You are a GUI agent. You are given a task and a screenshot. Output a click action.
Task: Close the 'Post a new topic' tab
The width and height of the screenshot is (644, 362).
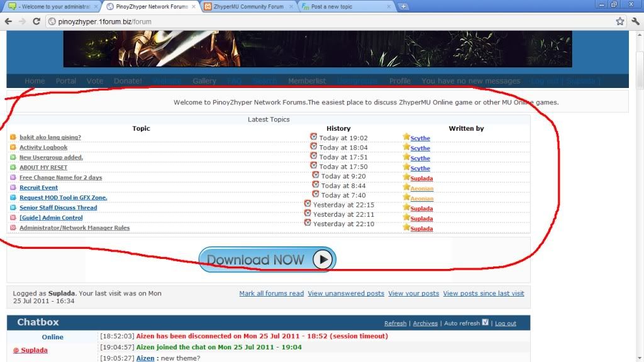pyautogui.click(x=389, y=6)
